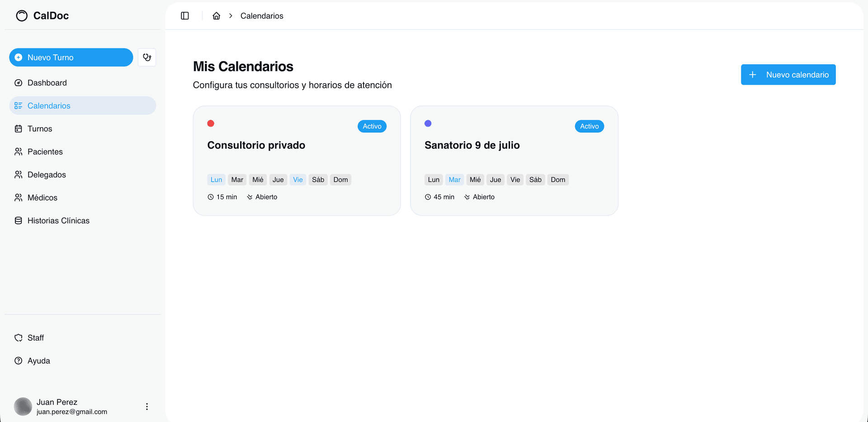The image size is (868, 422).
Task: Open the Dashboard from the sidebar
Action: [x=47, y=83]
